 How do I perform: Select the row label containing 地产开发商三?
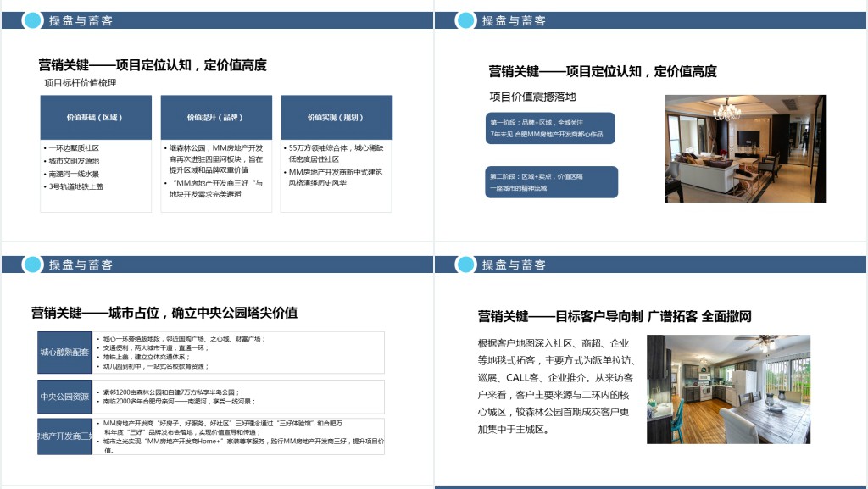tap(64, 436)
